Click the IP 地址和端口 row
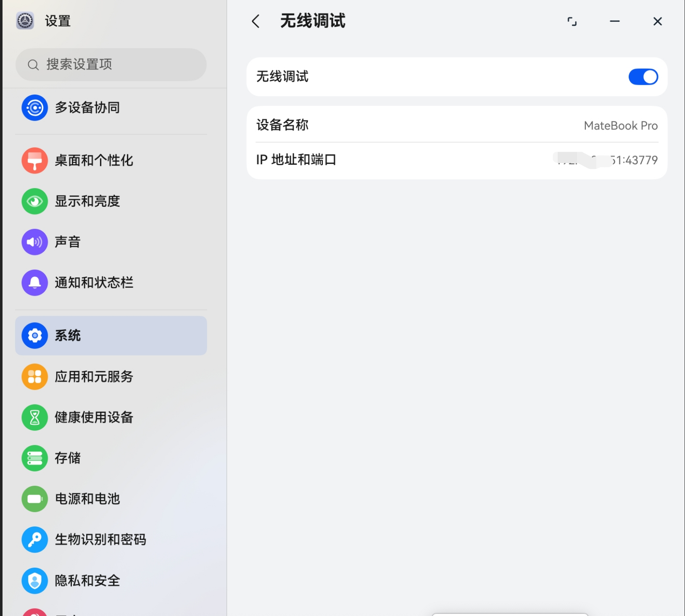 [x=457, y=160]
